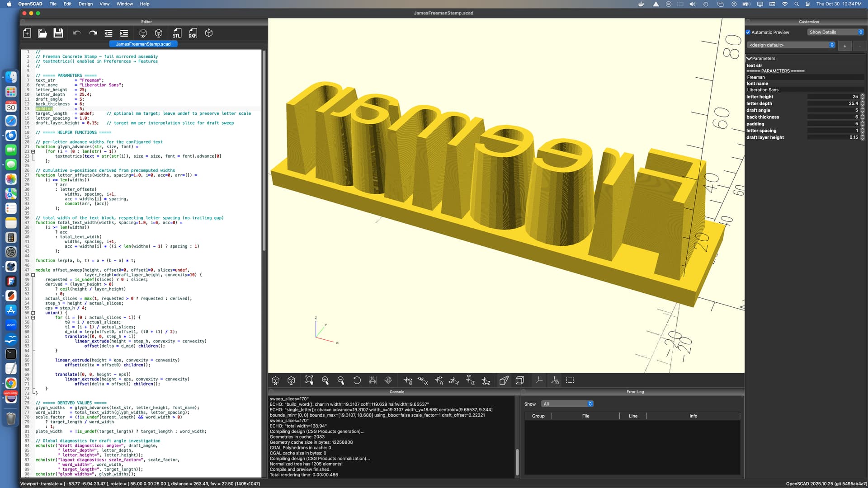Collapse the Parameters section
This screenshot has width=868, height=488.
[x=749, y=58]
